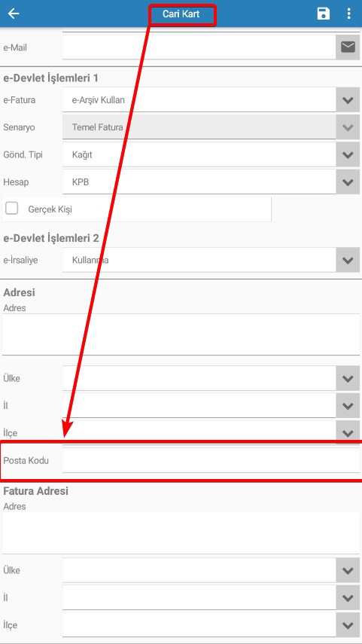Screen dimensions: 362x644
Task: Open the three-dot overflow menu
Action: (x=349, y=14)
